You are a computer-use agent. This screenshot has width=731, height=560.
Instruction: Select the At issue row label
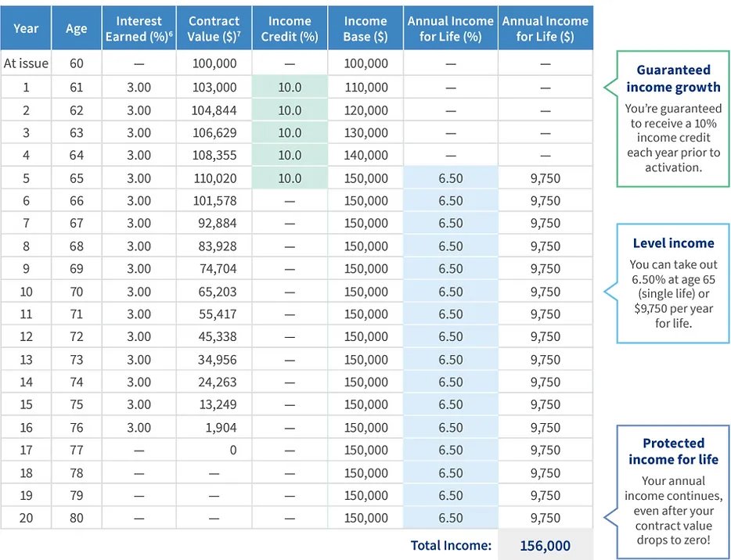(26, 64)
